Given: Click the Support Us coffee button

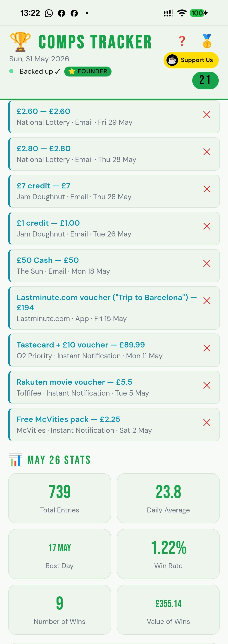Looking at the screenshot, I should click(191, 60).
